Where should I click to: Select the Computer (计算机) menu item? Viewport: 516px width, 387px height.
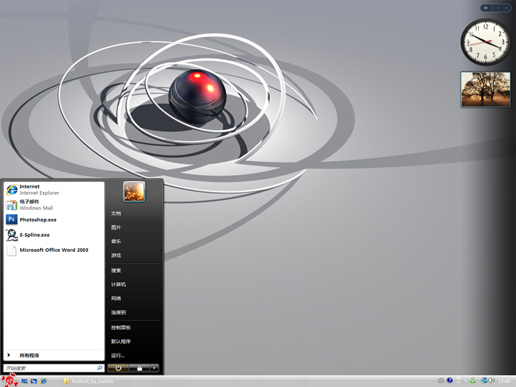(118, 284)
